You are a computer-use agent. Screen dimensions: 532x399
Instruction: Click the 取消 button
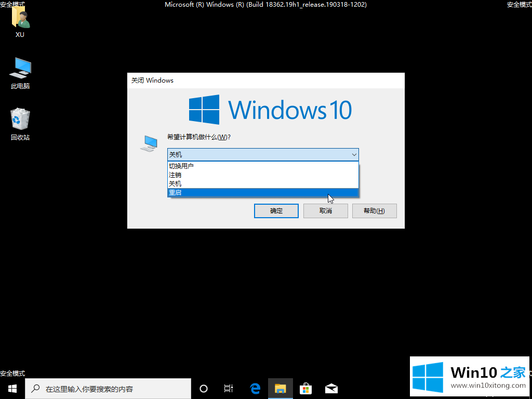(x=325, y=211)
